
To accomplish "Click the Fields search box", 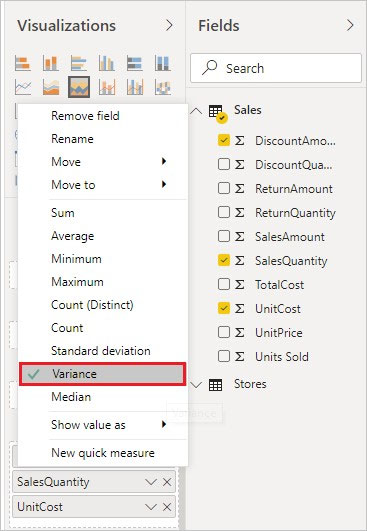I will click(x=276, y=68).
